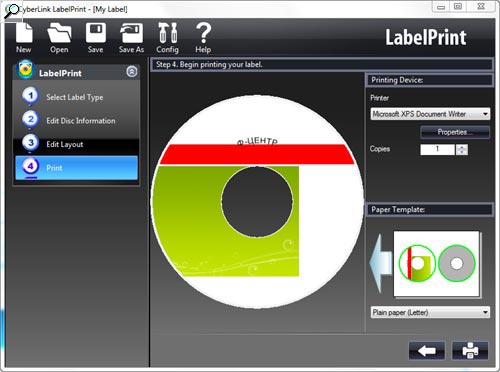Click the LabelPrint disc logo icon
This screenshot has height=372, width=500.
coord(25,69)
